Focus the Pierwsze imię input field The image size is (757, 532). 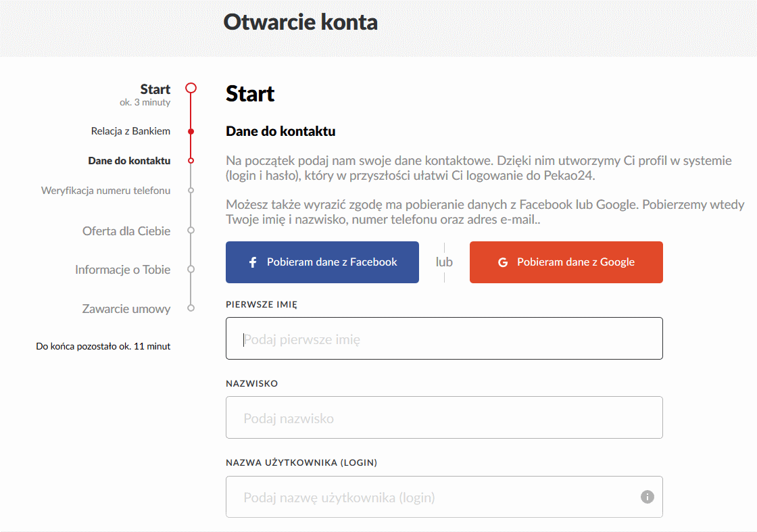click(x=443, y=339)
